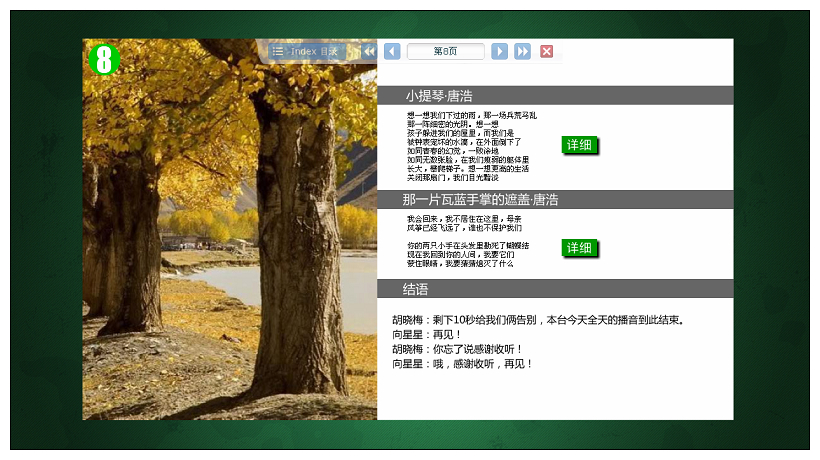Select the 小提琴·唐浩 section header
Image resolution: width=820 pixels, height=460 pixels.
(555, 96)
